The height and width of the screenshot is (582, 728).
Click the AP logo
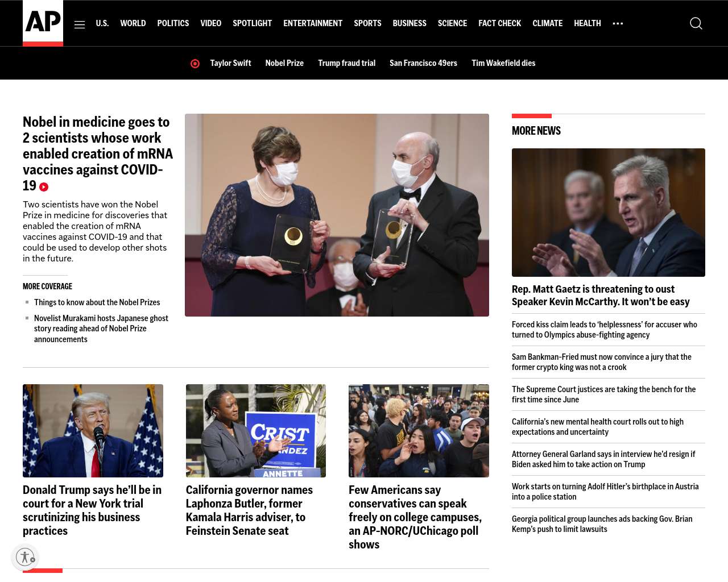[43, 23]
